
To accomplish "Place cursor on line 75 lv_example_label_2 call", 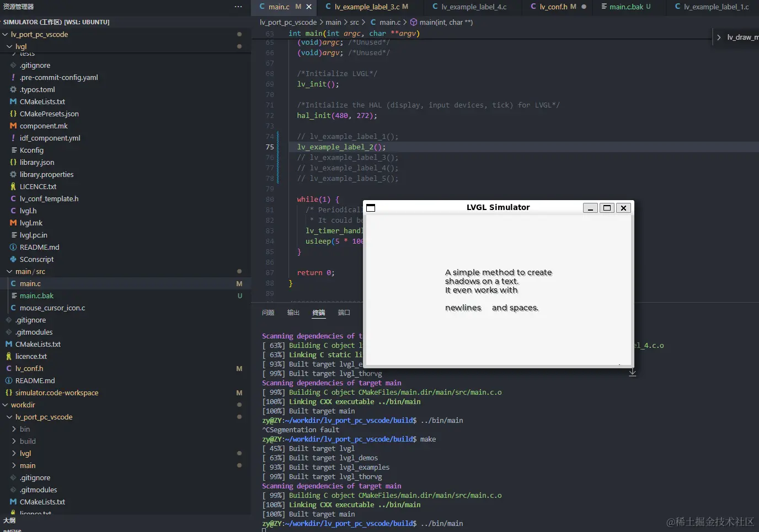I will (341, 147).
